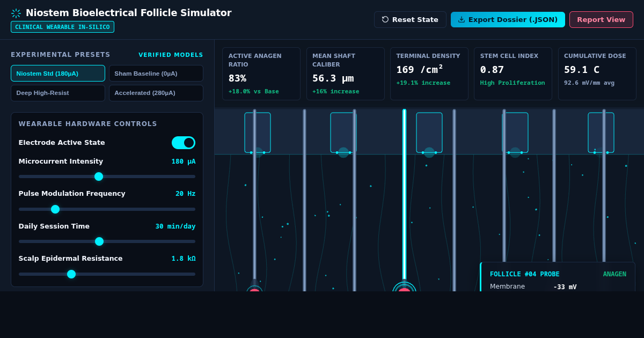Click the 20 Hz frequency value
This screenshot has width=644, height=338.
(186, 194)
